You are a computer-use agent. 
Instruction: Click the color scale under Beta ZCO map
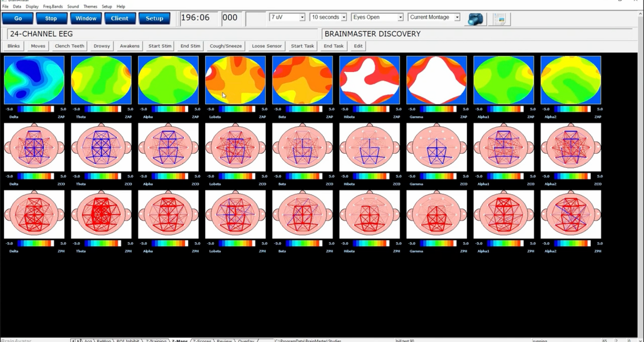coord(304,176)
